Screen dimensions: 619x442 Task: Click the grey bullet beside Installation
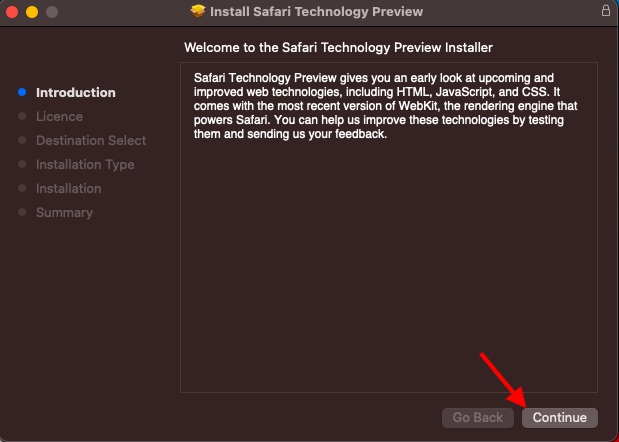22,188
